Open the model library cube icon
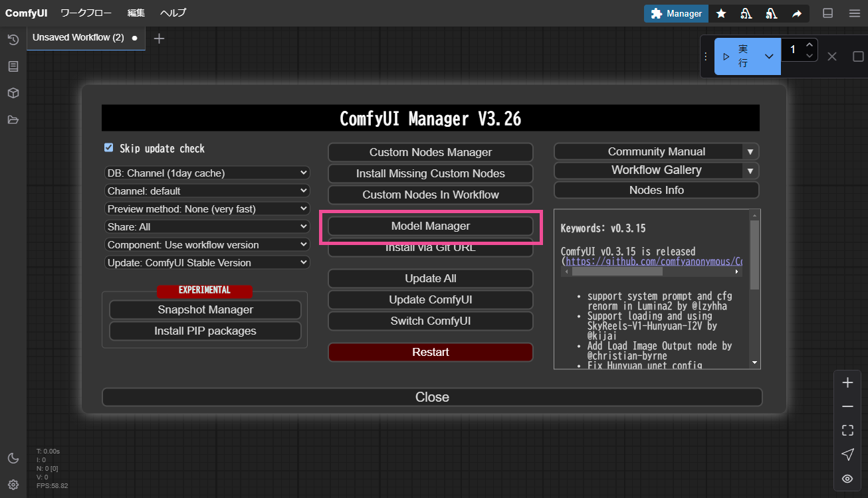Screen dimensions: 868x498 [x=13, y=93]
